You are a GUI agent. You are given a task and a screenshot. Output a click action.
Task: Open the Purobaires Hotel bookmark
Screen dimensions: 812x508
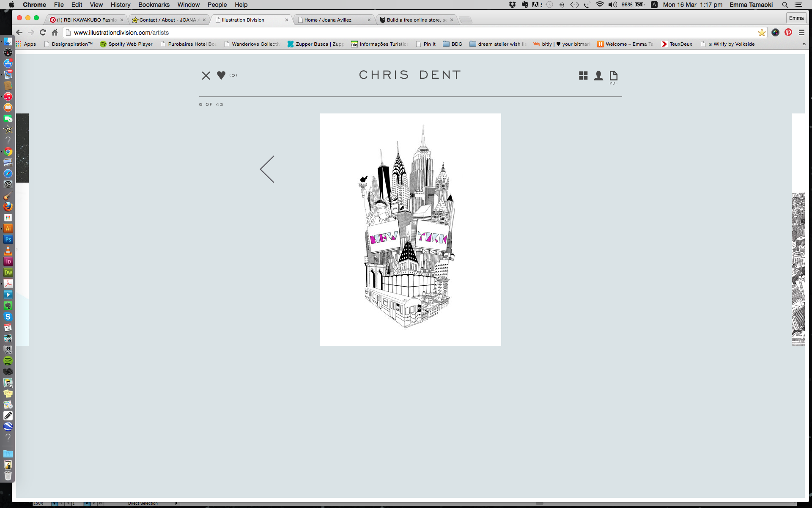(188, 44)
